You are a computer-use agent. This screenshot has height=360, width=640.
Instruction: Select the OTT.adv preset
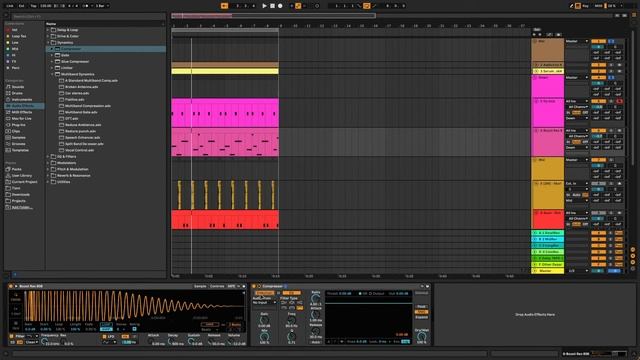coord(71,118)
